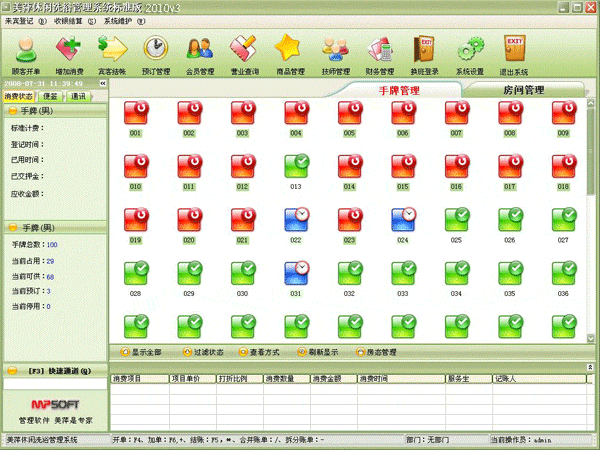Click the 营业查询 toolbar icon
This screenshot has width=600, height=450.
pos(244,54)
